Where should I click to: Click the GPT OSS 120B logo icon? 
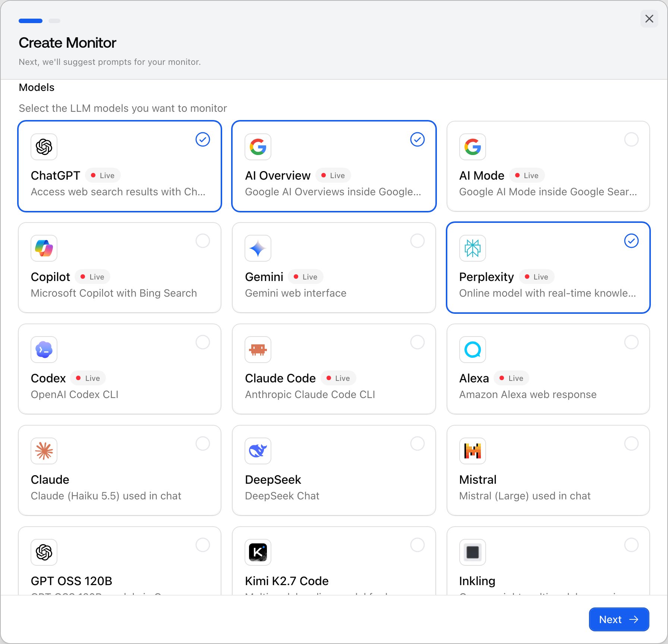pos(44,552)
